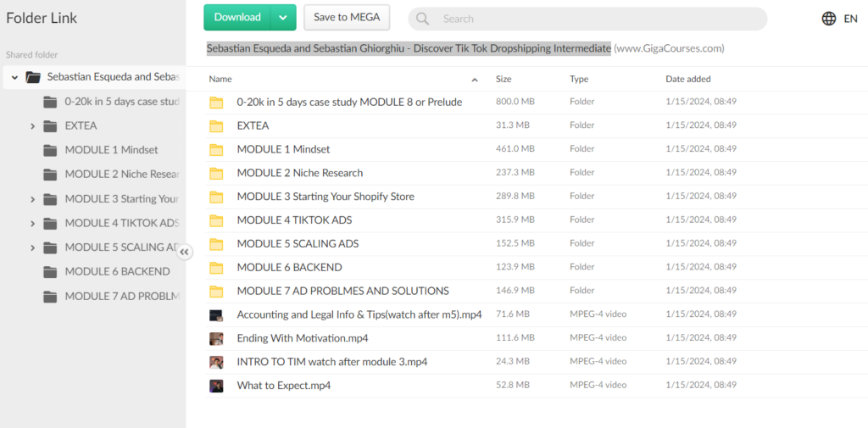
Task: Click thumbnail of INTRO TO TIM video
Action: [216, 362]
